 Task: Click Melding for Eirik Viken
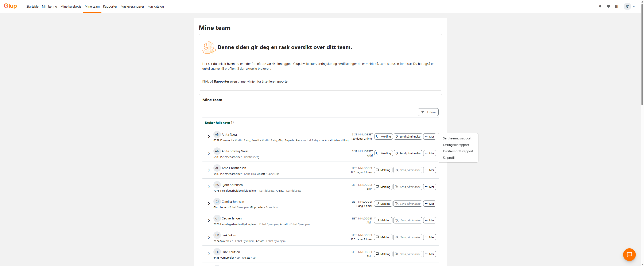tap(383, 237)
